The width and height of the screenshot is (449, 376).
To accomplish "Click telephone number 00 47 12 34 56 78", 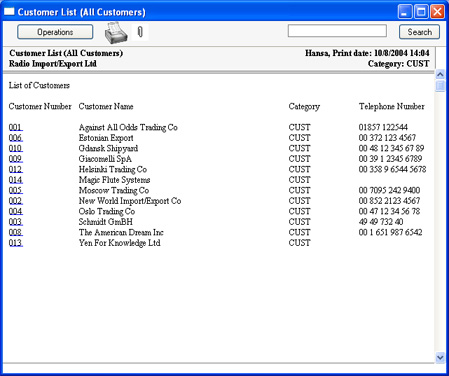I will (x=389, y=211).
